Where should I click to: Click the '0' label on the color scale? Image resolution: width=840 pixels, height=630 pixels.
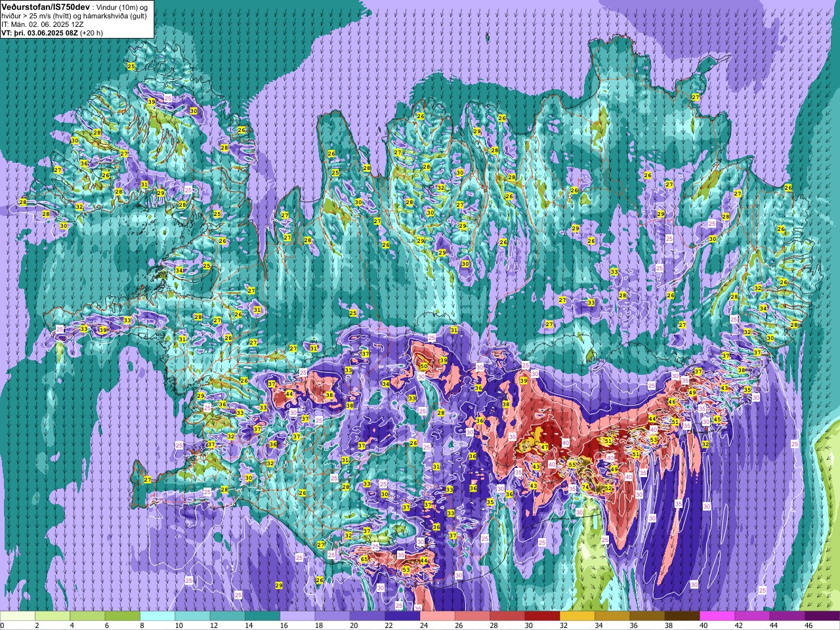coord(2,626)
